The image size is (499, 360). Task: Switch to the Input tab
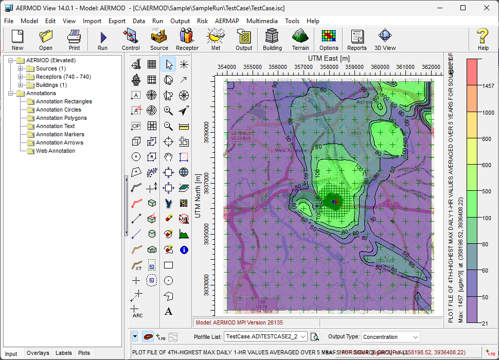[x=11, y=354]
